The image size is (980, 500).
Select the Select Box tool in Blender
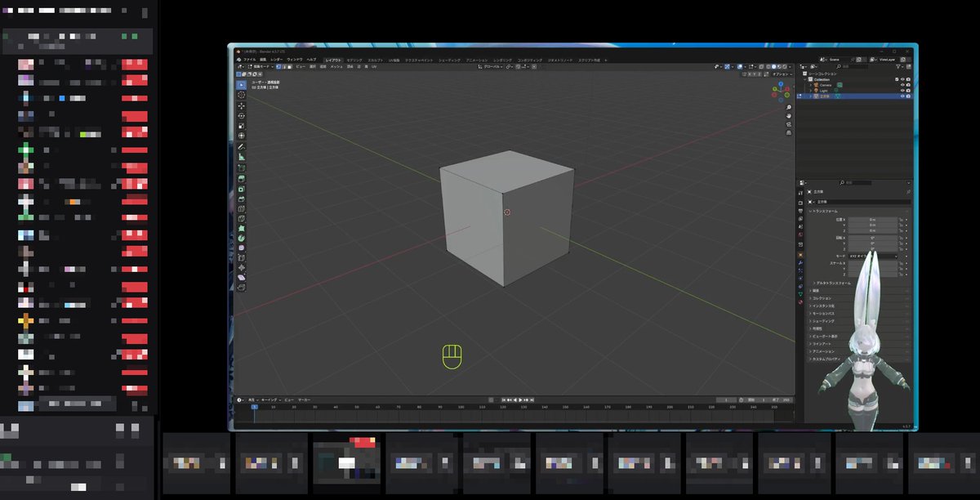[241, 84]
